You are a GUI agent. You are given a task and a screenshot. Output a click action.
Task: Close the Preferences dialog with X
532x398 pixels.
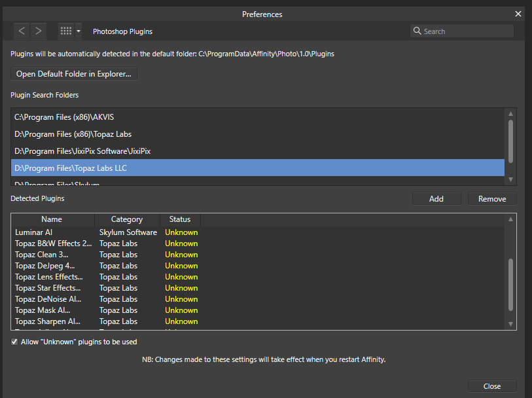[x=518, y=14]
